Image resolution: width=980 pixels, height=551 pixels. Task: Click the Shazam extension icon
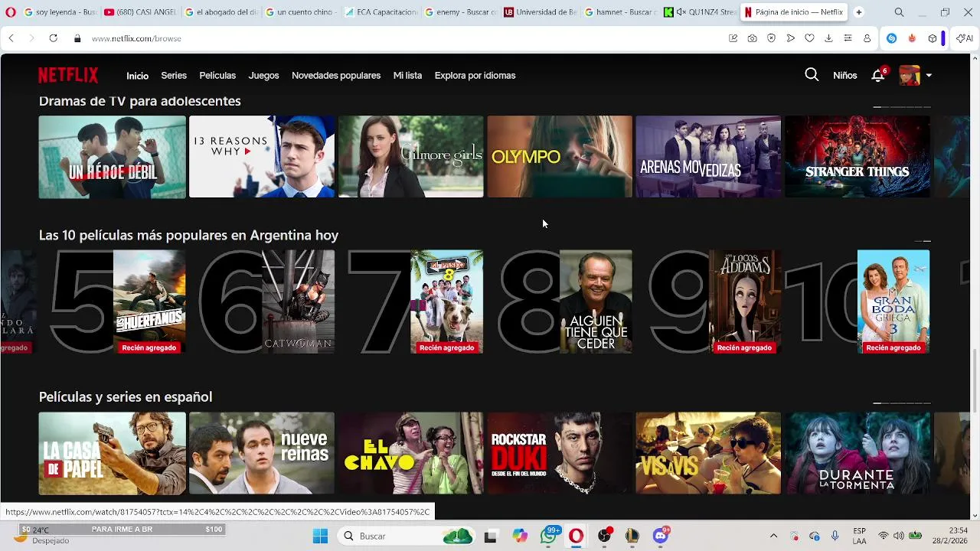tap(892, 38)
